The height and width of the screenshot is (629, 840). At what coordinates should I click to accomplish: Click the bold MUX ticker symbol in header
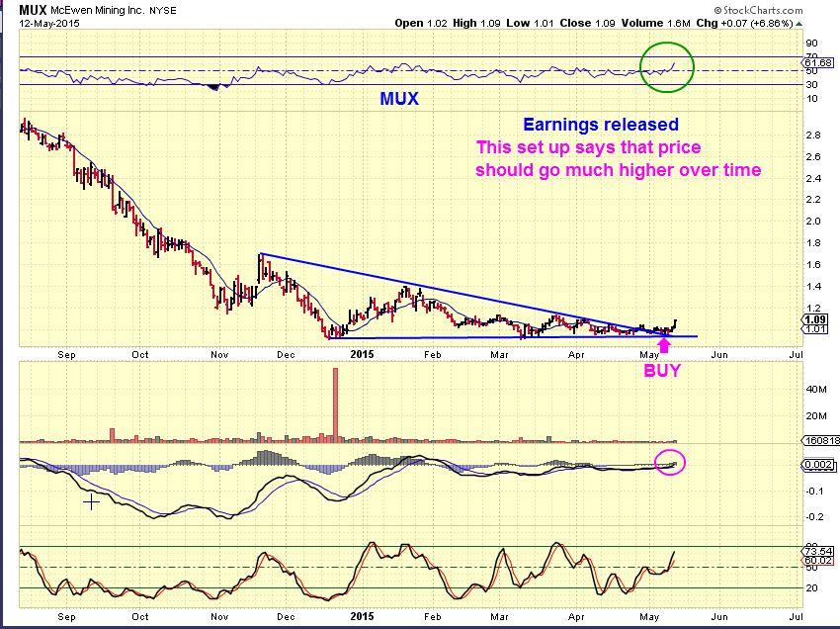tap(34, 10)
